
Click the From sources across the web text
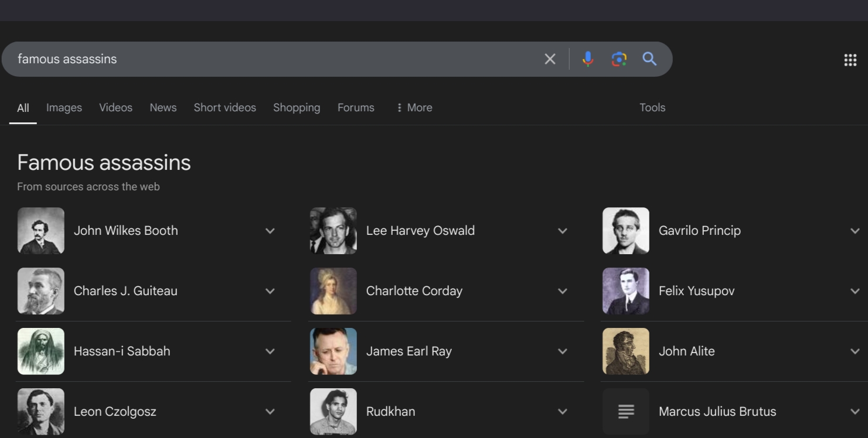[x=88, y=187]
